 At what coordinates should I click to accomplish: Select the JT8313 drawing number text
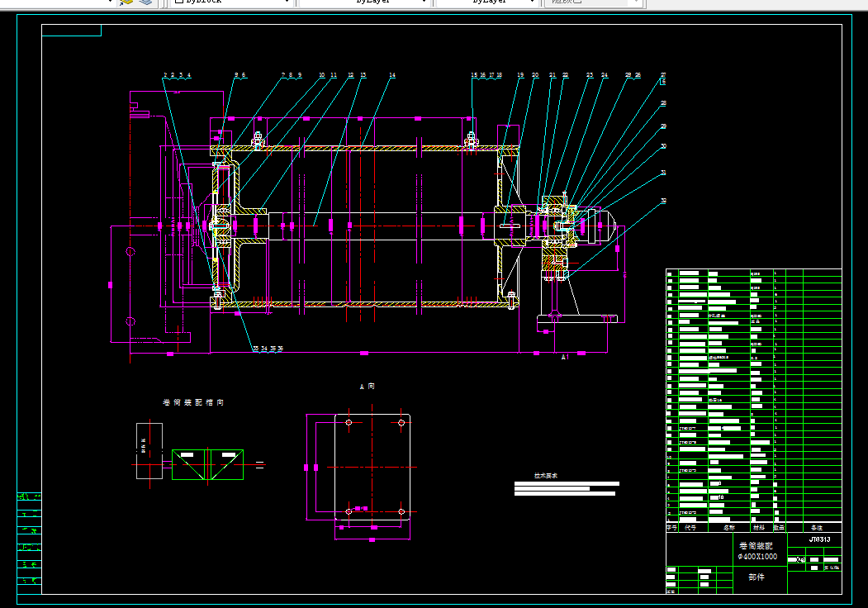click(819, 539)
